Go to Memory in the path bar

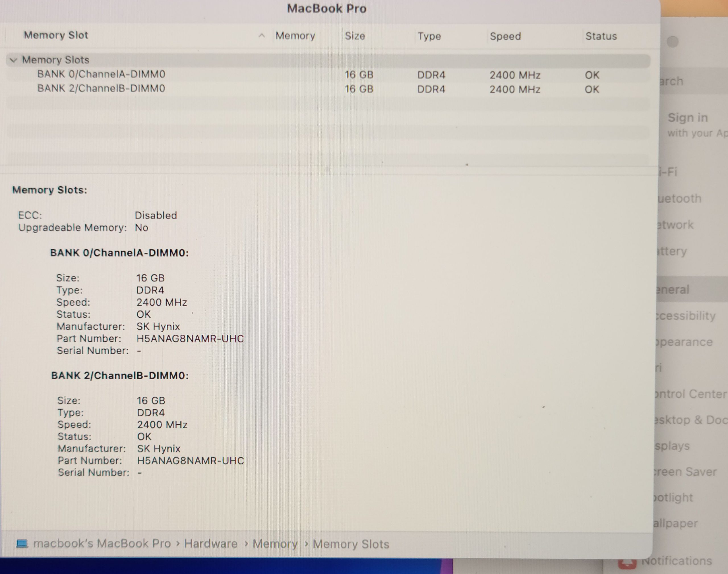275,544
